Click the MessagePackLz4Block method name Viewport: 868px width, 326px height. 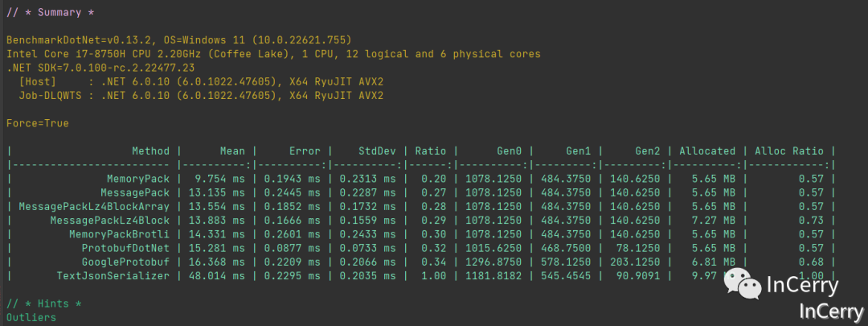point(109,221)
